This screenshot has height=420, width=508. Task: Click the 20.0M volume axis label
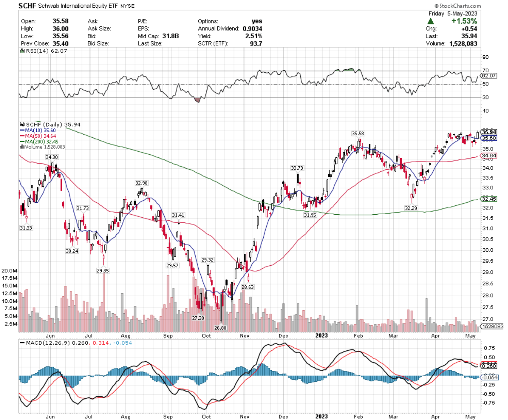(9, 271)
